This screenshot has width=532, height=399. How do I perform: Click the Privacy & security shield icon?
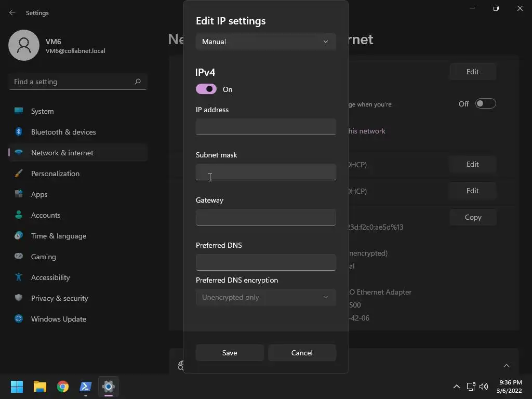click(19, 298)
